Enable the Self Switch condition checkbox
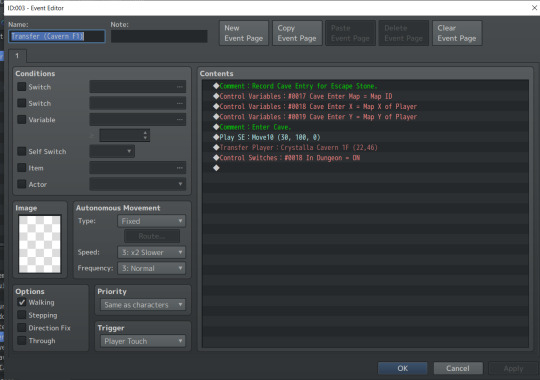The width and height of the screenshot is (540, 380). pos(22,151)
